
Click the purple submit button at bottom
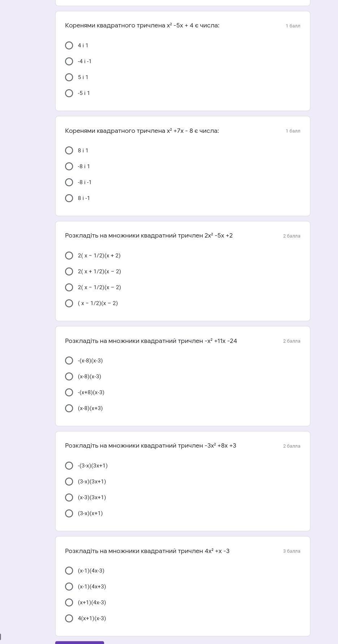coord(80,642)
